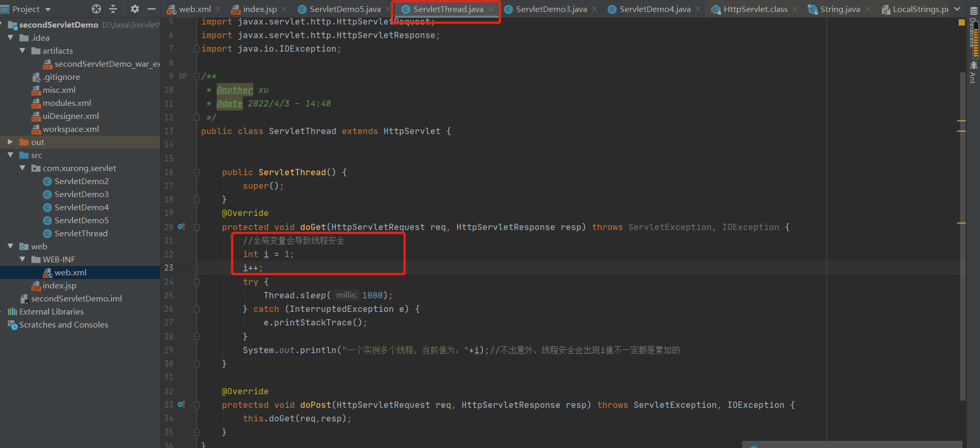Screen dimensions: 980x448
Task: Click the locate/select opened file target icon
Action: point(96,9)
